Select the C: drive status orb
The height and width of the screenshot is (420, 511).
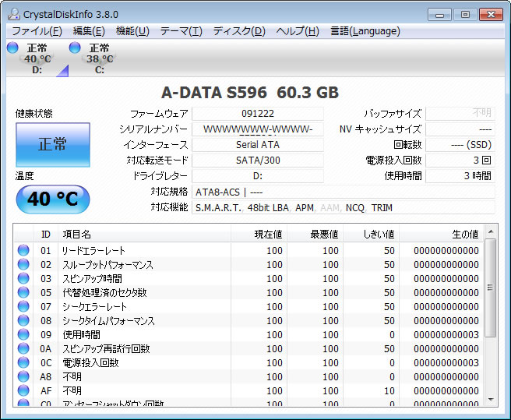tap(75, 48)
